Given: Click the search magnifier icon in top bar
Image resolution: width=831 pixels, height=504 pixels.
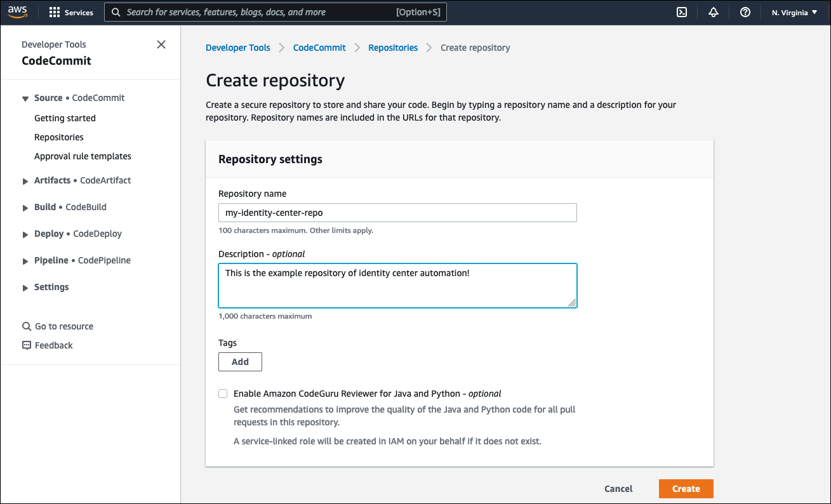Looking at the screenshot, I should (x=116, y=12).
